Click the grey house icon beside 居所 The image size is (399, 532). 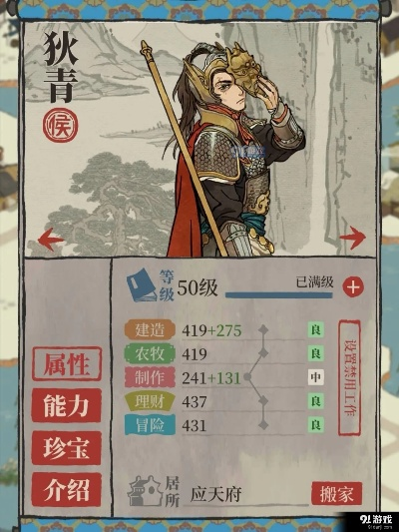(x=145, y=491)
